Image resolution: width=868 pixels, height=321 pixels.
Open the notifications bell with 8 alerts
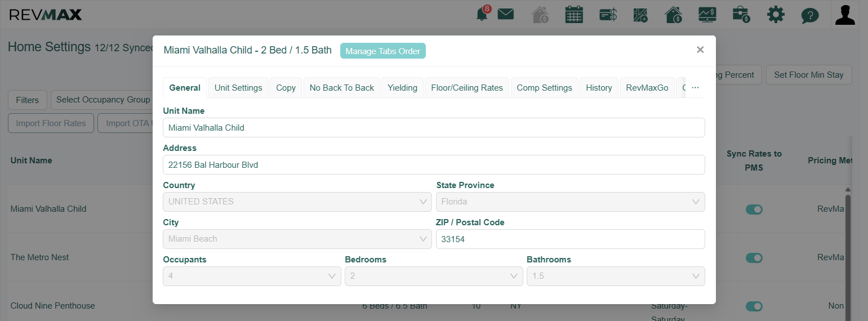click(482, 14)
